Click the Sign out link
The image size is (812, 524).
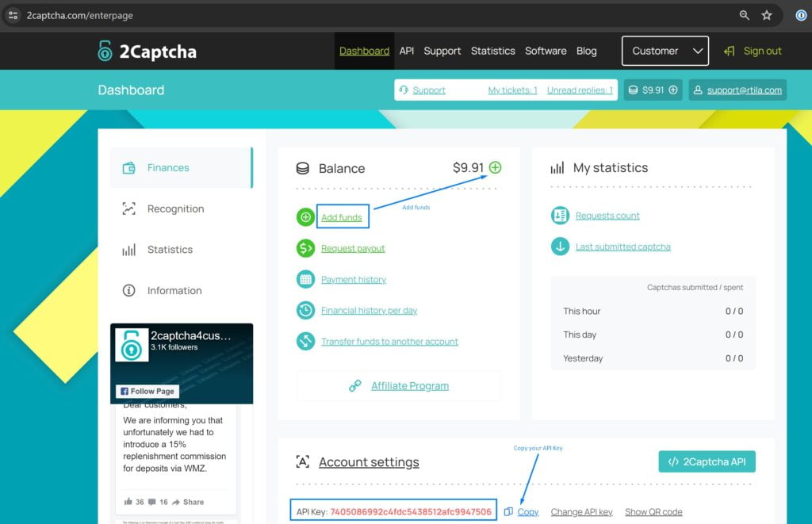click(x=762, y=51)
